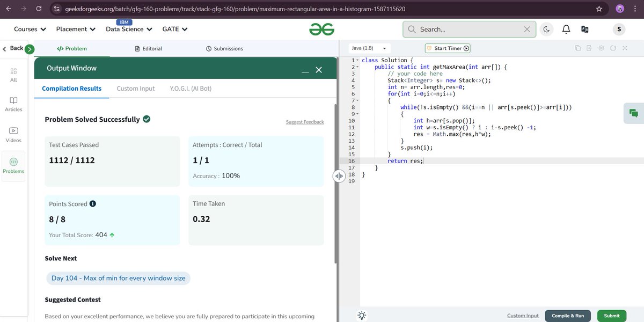The height and width of the screenshot is (322, 644).
Task: Expand editor to fullscreen
Action: 625,48
